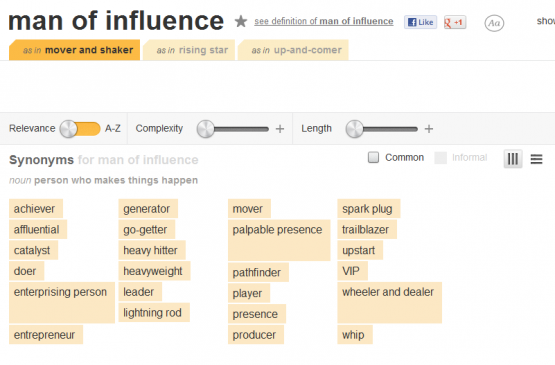
Task: Switch to list view icon
Action: tap(536, 159)
